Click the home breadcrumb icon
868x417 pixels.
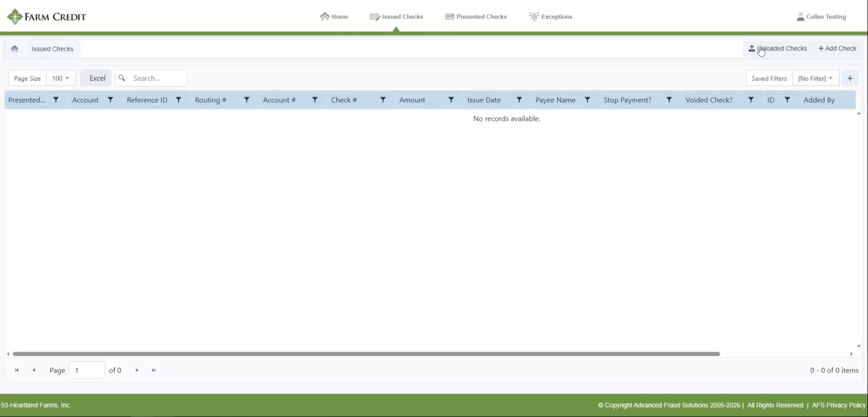[14, 49]
